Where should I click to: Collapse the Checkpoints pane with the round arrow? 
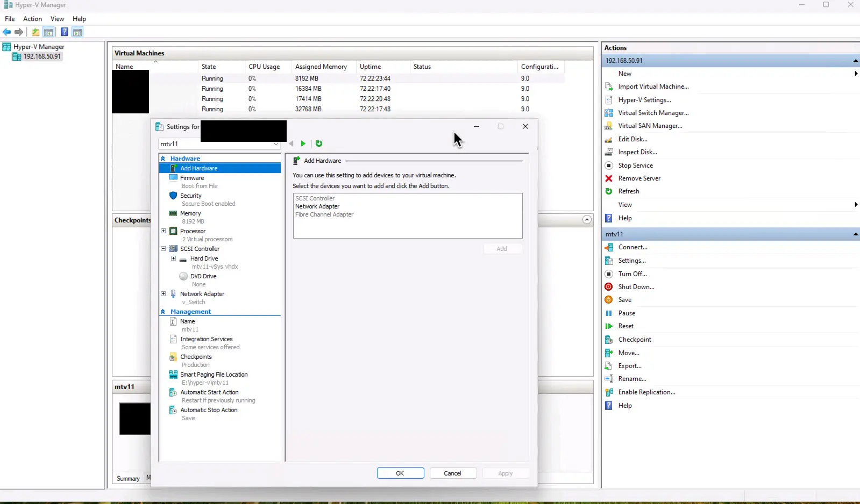[x=587, y=220]
